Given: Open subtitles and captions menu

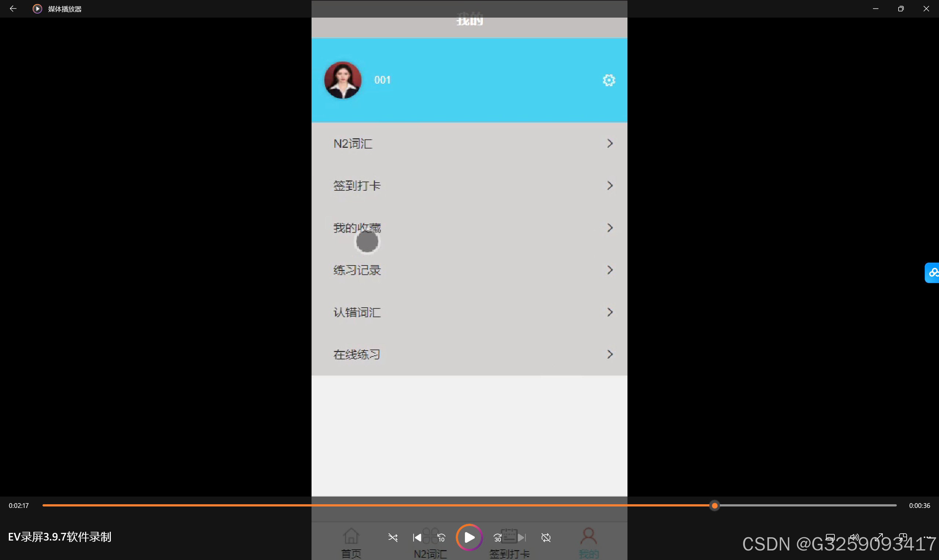Looking at the screenshot, I should (830, 537).
